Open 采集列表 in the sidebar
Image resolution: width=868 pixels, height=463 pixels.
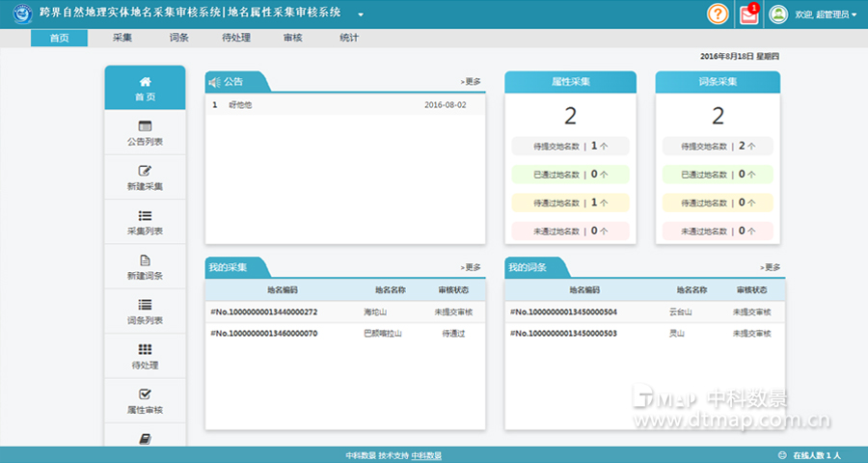[145, 216]
